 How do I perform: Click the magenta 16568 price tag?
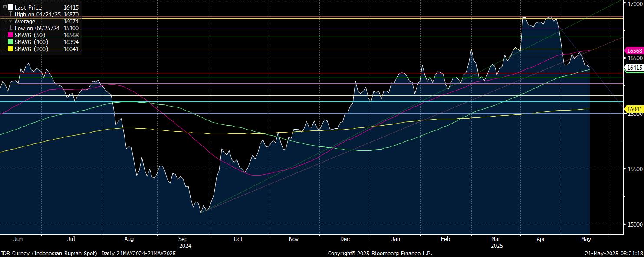point(634,51)
